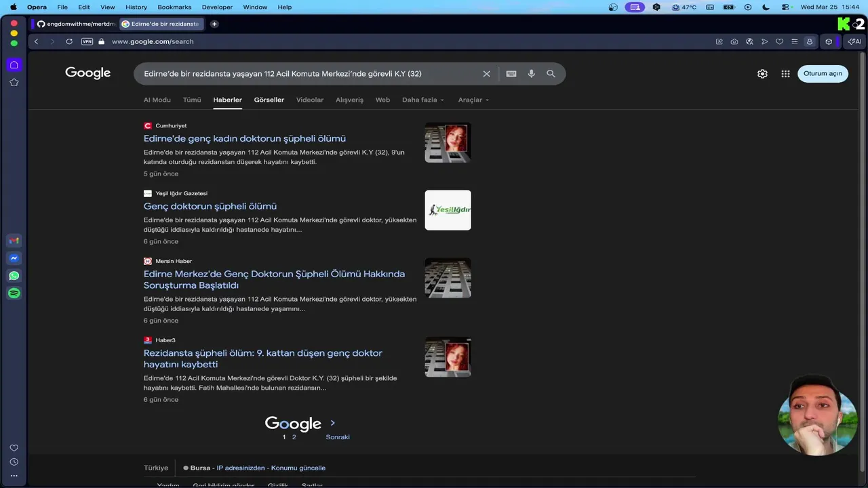Click Oturum açın sign-in button
The width and height of the screenshot is (868, 488).
(x=823, y=74)
